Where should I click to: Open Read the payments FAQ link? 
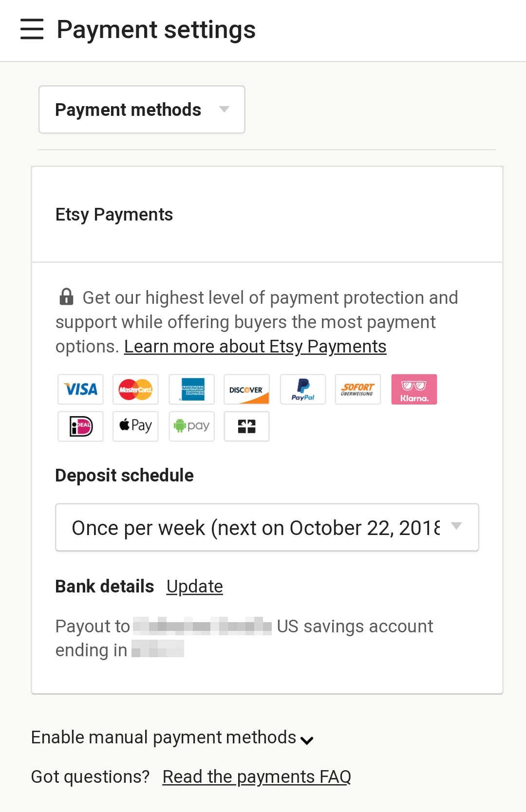click(257, 777)
